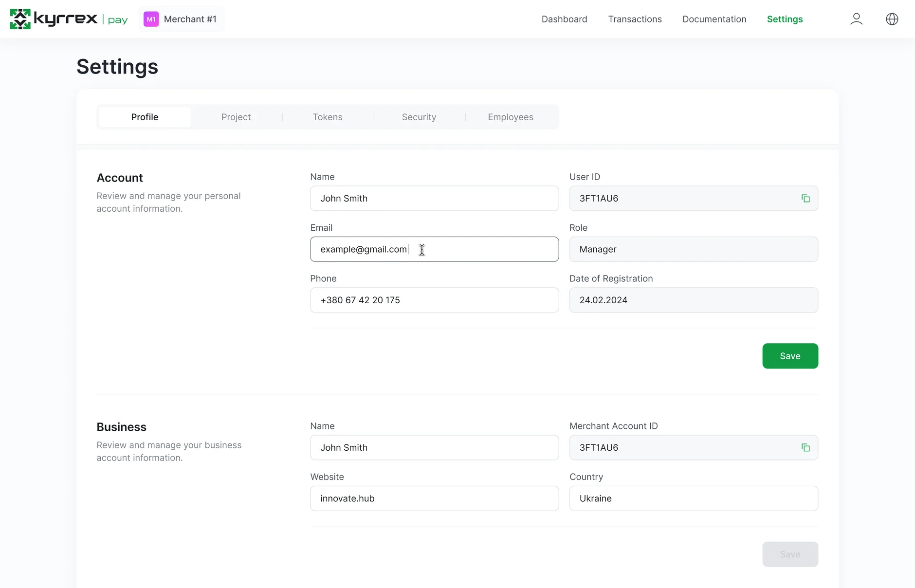Image resolution: width=915 pixels, height=588 pixels.
Task: Open the language globe icon
Action: pos(892,19)
